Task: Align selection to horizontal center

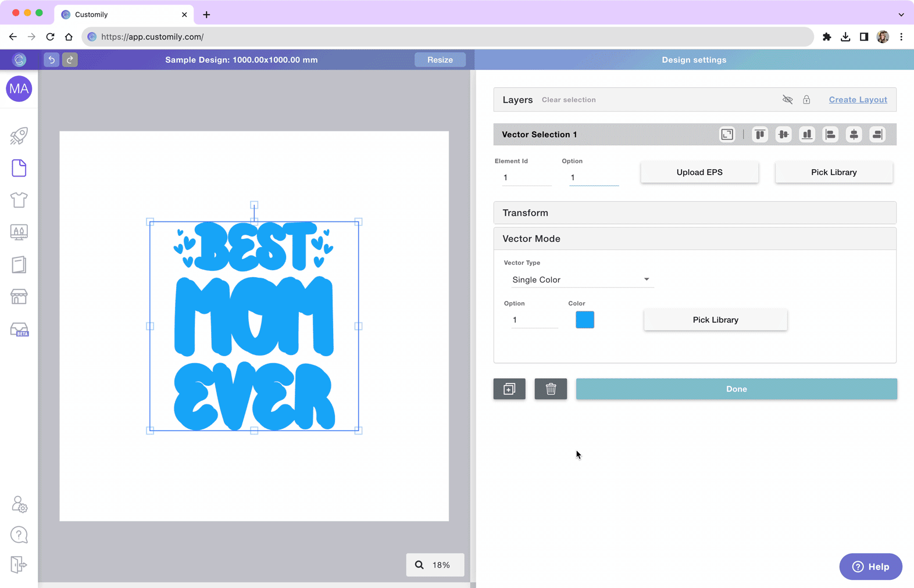Action: pyautogui.click(x=854, y=135)
